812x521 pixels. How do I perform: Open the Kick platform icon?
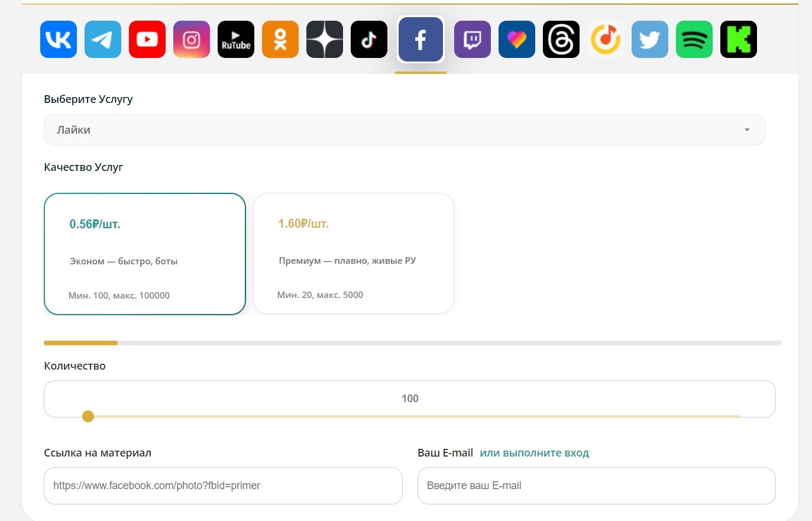[x=739, y=40]
